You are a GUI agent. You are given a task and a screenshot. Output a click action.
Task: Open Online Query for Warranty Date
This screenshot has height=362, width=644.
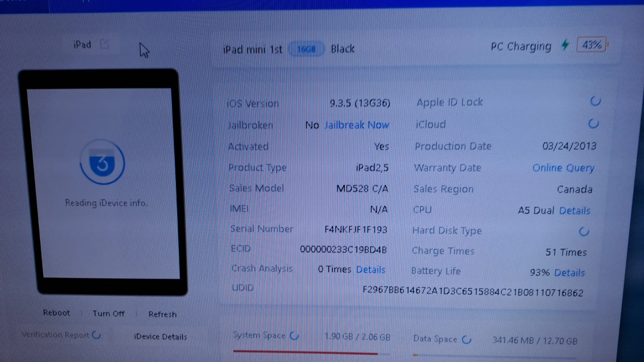563,168
